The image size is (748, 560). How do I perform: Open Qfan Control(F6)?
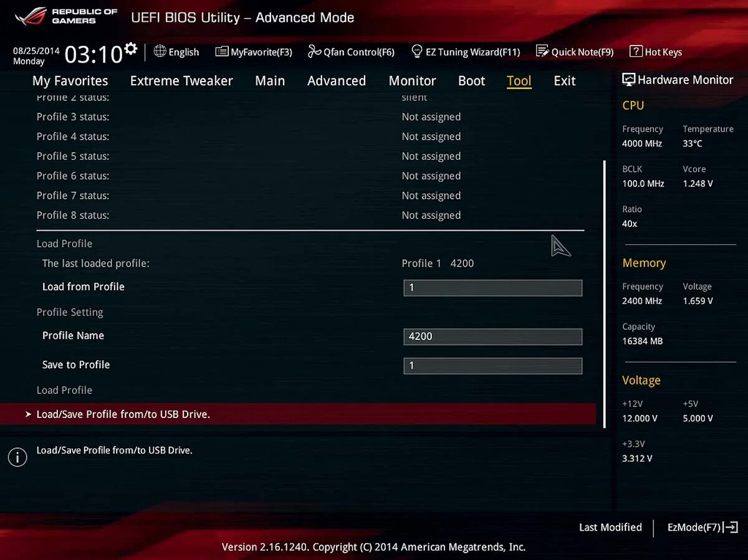[352, 52]
